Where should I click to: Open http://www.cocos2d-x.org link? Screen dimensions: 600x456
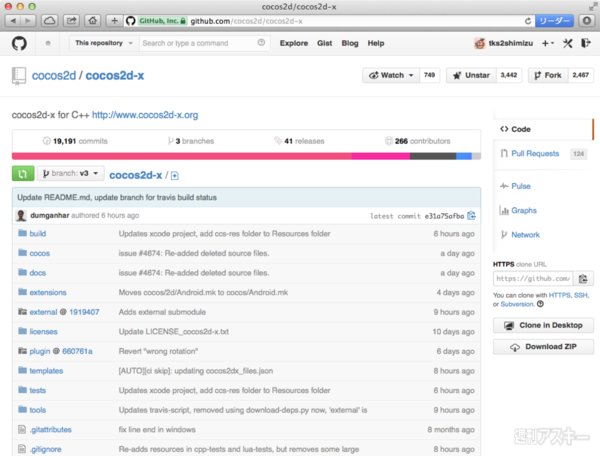tap(145, 115)
